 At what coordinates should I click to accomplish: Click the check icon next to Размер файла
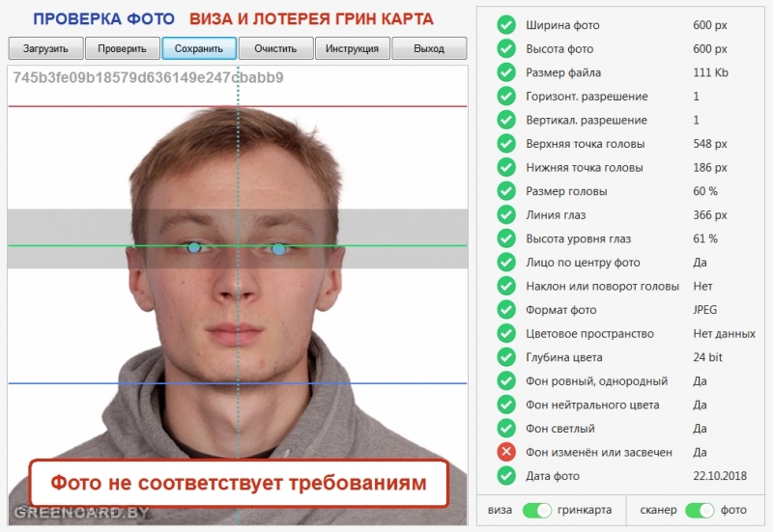click(x=506, y=71)
